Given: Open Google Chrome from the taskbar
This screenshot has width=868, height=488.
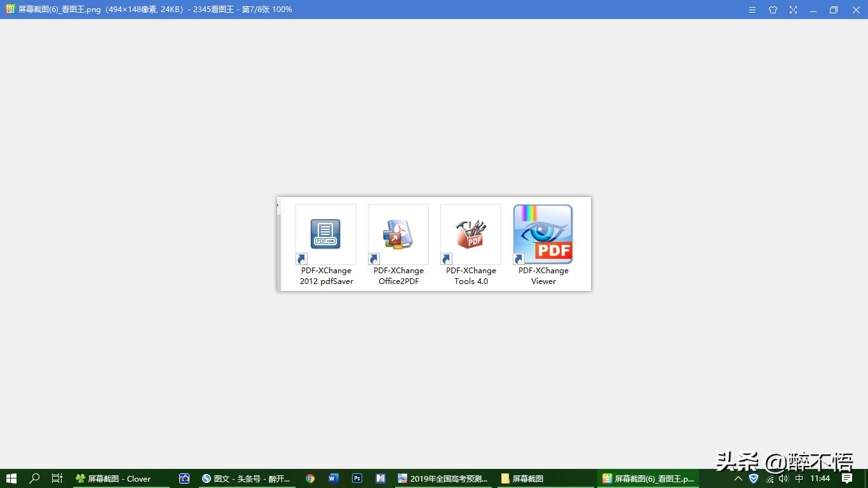Looking at the screenshot, I should pyautogui.click(x=310, y=478).
